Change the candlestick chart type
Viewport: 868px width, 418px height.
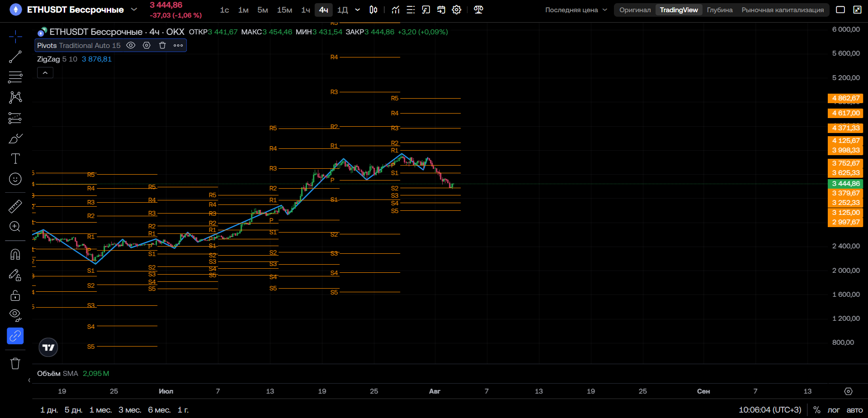point(373,10)
